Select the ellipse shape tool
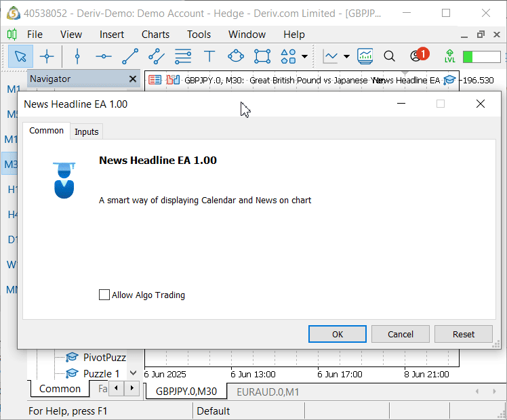 click(236, 56)
